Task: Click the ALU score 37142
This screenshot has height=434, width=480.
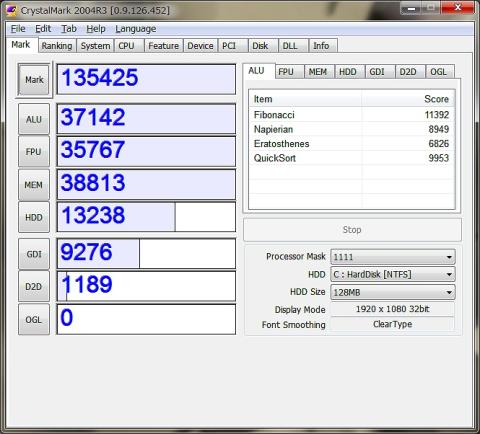Action: pos(146,119)
